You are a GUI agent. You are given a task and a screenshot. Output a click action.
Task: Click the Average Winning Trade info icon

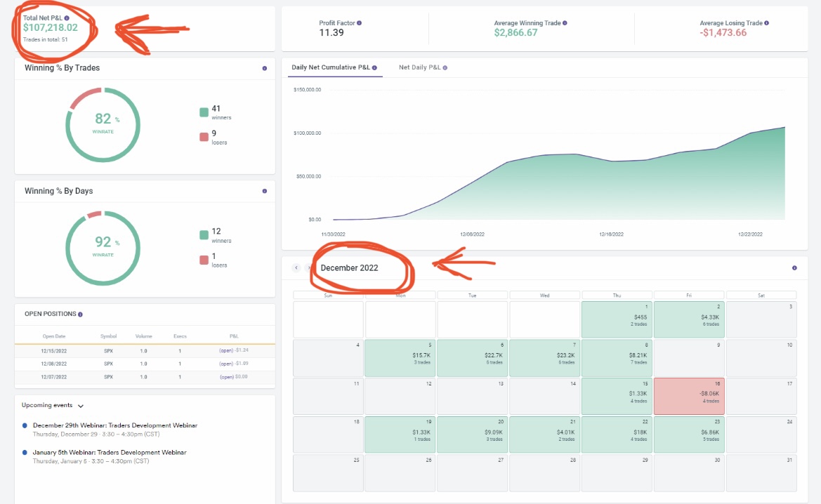565,23
